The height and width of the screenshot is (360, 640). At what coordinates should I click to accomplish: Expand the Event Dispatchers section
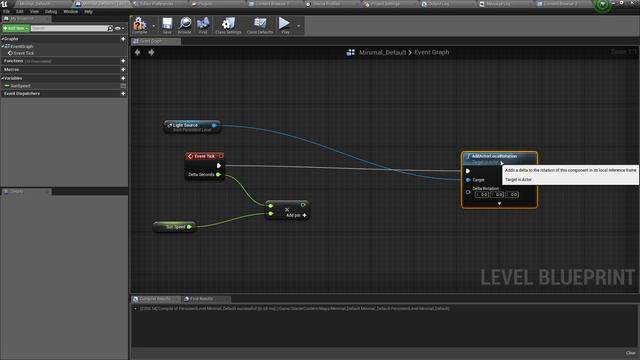tap(22, 93)
